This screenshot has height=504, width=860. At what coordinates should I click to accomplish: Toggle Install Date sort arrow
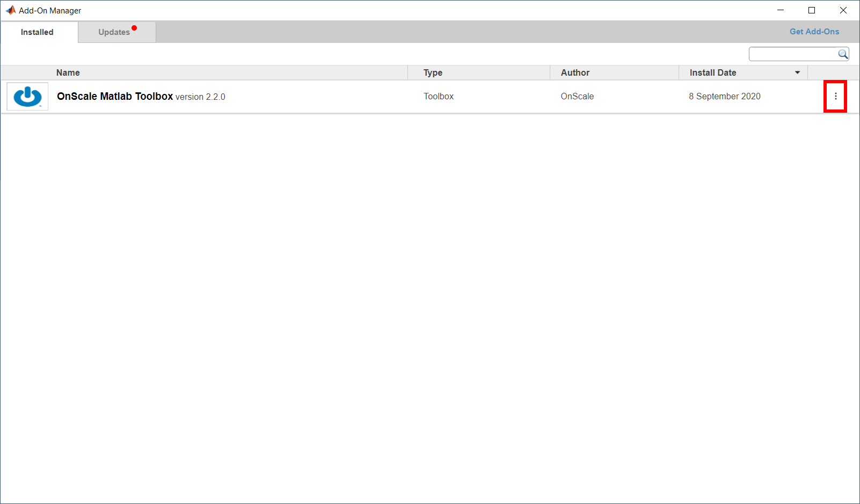797,72
